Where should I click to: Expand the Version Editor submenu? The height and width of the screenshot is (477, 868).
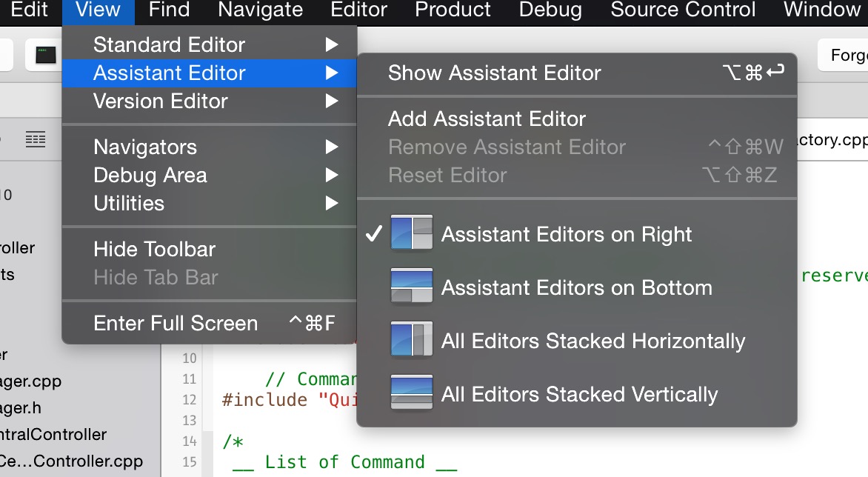pos(160,101)
